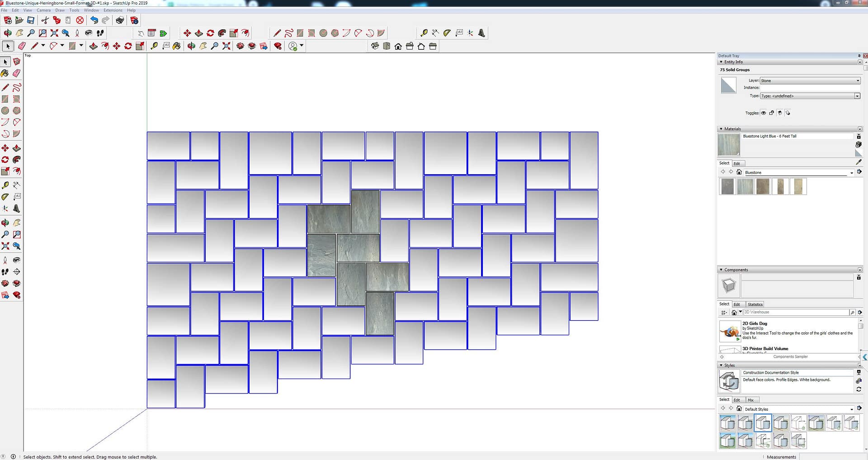This screenshot has height=460, width=868.
Task: Select the Paint Bucket tool in left palette
Action: 5,73
